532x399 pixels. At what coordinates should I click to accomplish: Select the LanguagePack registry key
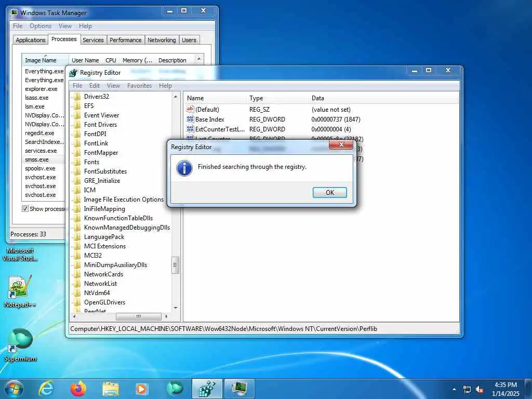(x=104, y=237)
